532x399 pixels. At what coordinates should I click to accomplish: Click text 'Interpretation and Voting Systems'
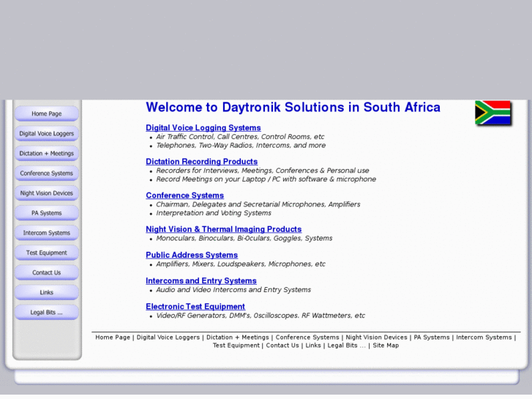(x=214, y=213)
